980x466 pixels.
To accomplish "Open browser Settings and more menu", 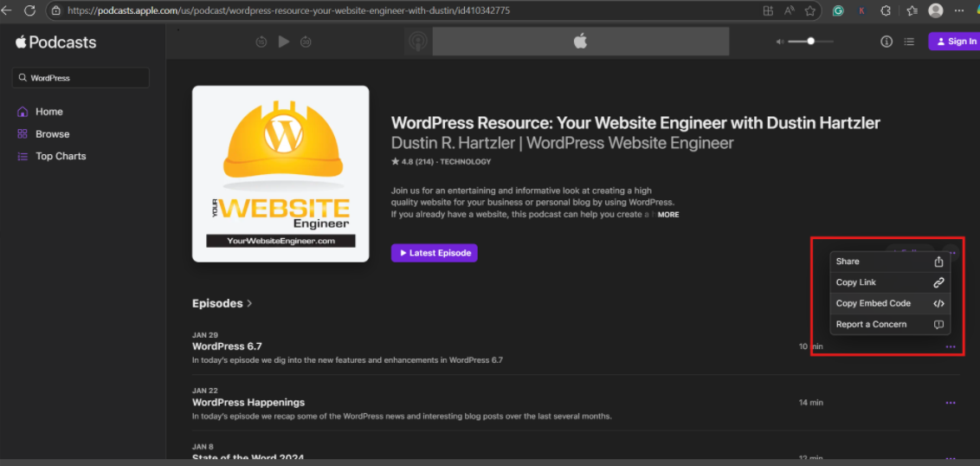I will pos(959,10).
